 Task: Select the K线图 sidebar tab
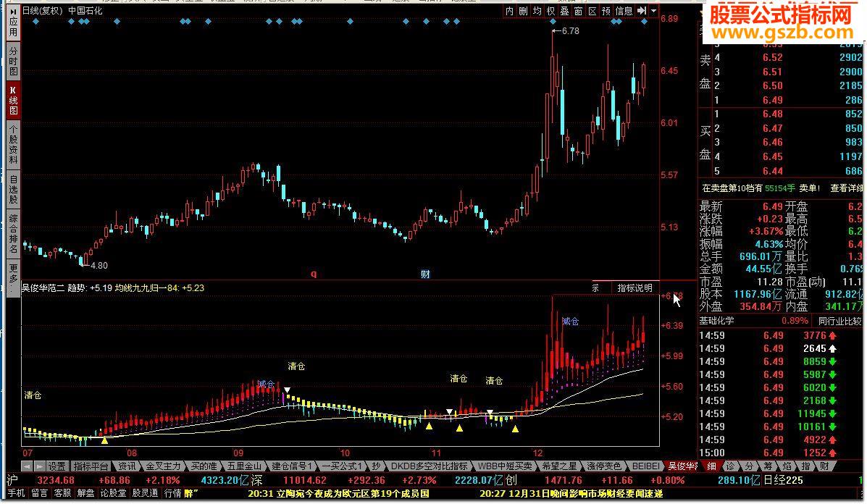coord(13,100)
